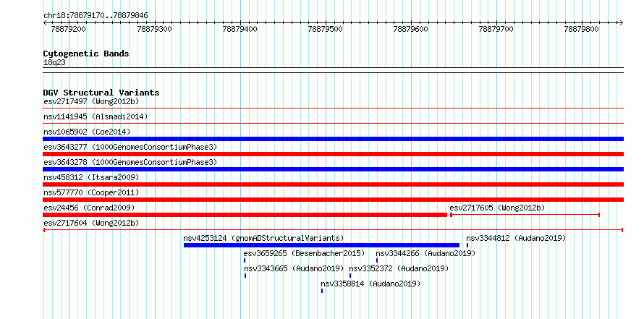Click the nsv458312 (Itsara2009) label

coord(92,177)
